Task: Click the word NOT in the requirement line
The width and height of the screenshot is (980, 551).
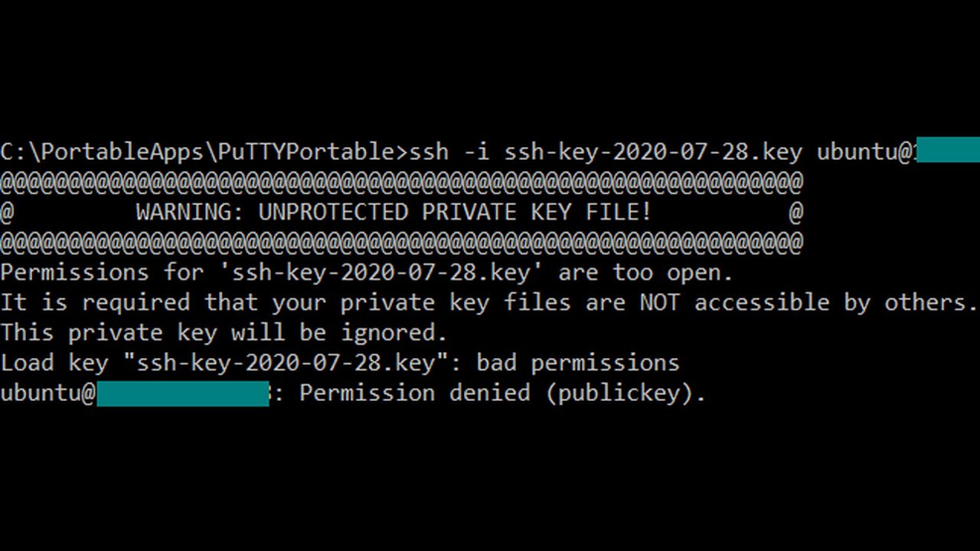Action: pyautogui.click(x=659, y=302)
